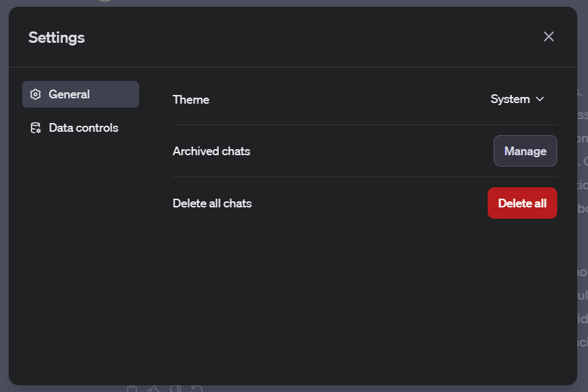This screenshot has height=392, width=588.
Task: Open the Theme System dropdown
Action: point(517,99)
